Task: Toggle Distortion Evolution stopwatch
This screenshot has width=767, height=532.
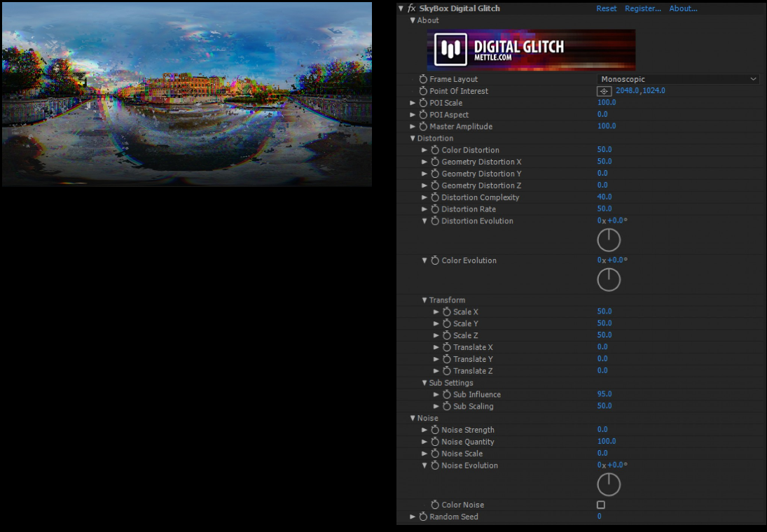Action: [x=435, y=221]
